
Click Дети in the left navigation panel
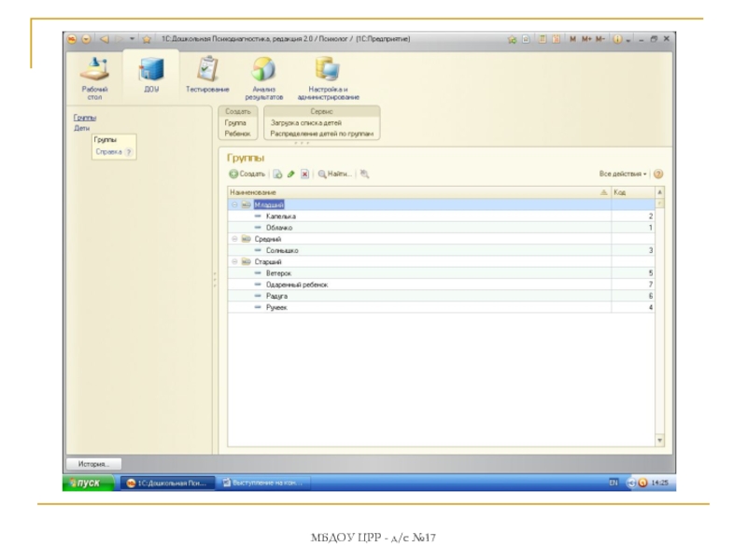[x=82, y=129]
